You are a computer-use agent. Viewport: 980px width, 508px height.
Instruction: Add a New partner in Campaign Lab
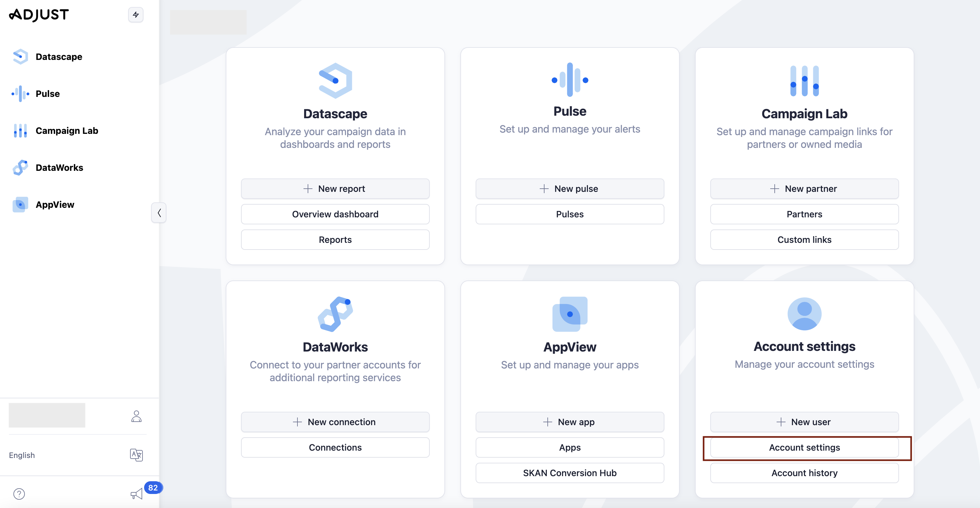(x=804, y=188)
